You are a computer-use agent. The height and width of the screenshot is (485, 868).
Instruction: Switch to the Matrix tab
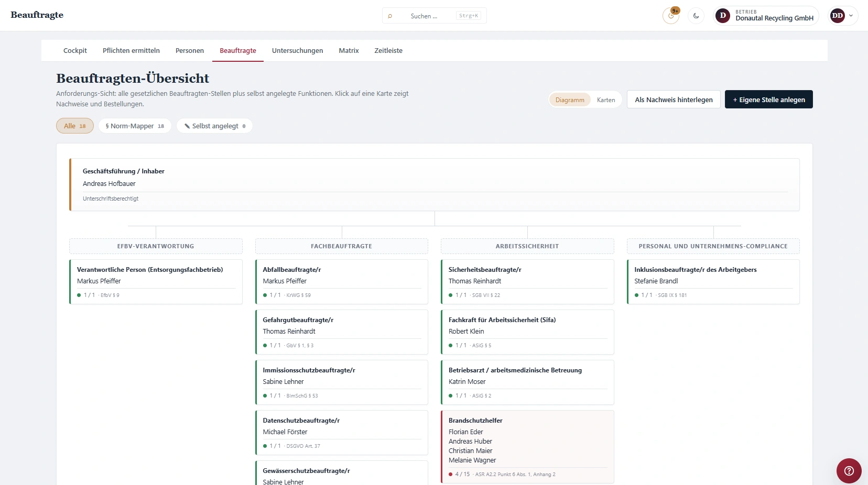point(349,51)
